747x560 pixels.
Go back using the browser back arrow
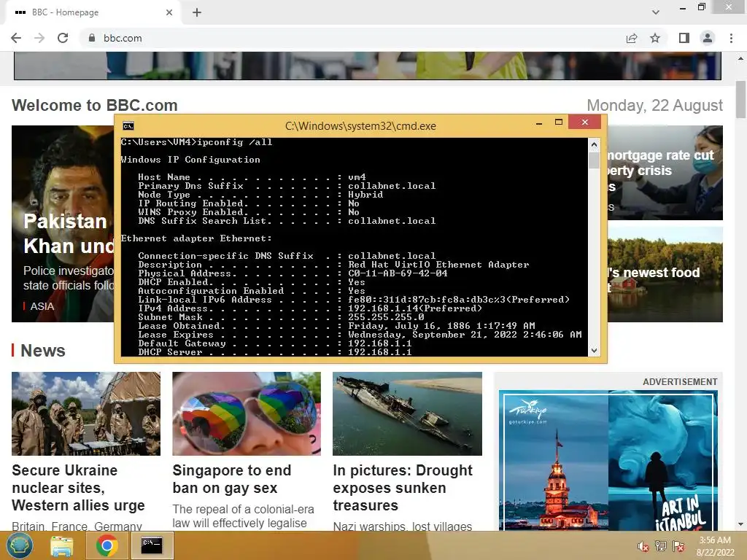tap(16, 38)
